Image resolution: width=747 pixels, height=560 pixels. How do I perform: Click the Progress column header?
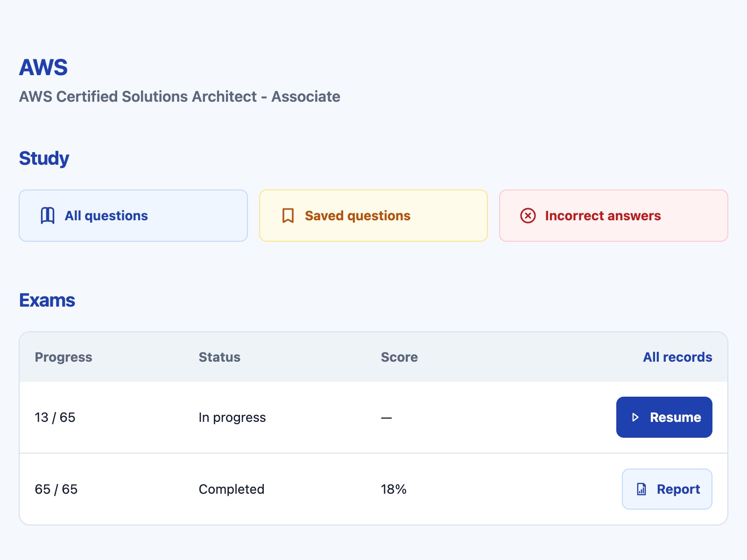pyautogui.click(x=63, y=357)
